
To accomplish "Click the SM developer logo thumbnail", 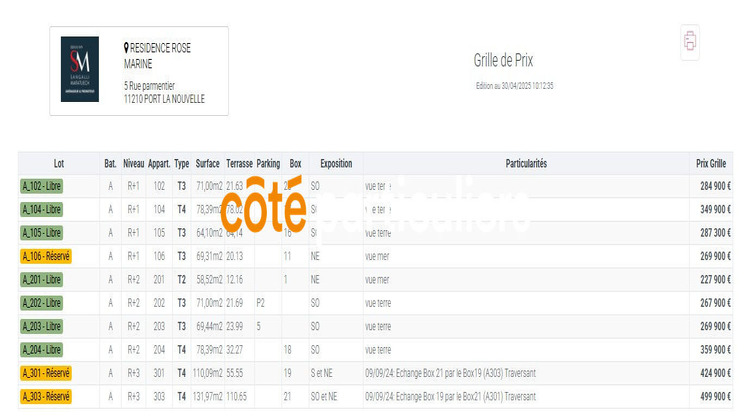I will click(80, 69).
